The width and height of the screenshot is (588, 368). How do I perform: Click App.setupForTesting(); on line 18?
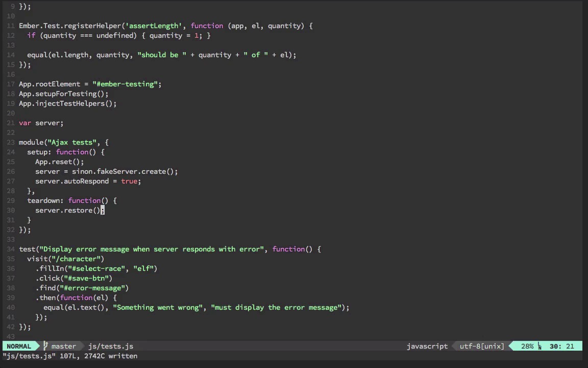click(64, 94)
